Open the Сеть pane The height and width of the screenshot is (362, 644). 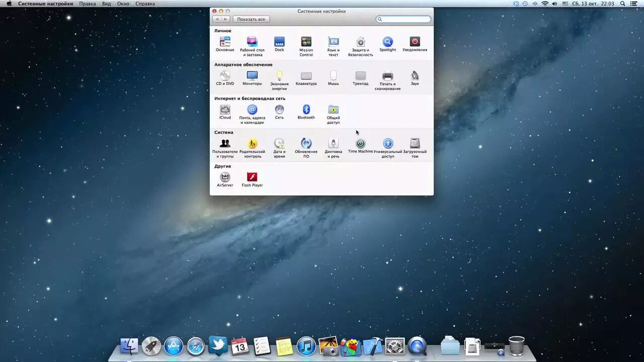(279, 112)
